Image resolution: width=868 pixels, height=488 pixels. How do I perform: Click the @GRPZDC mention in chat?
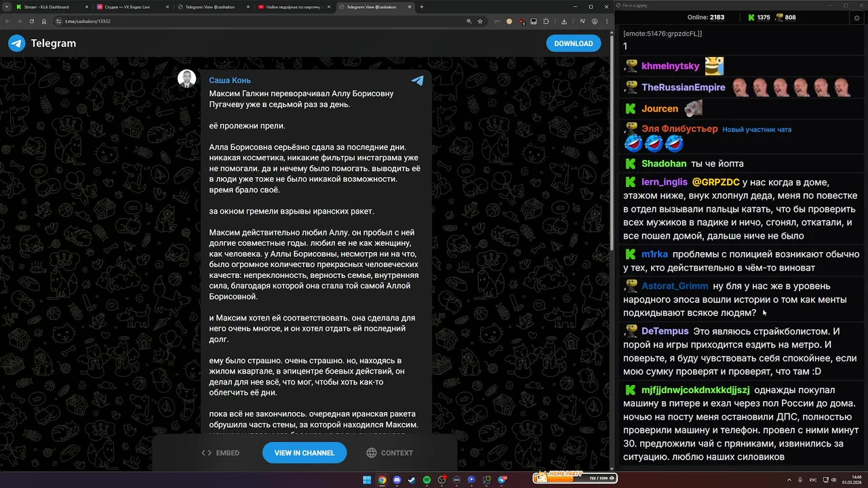point(715,182)
